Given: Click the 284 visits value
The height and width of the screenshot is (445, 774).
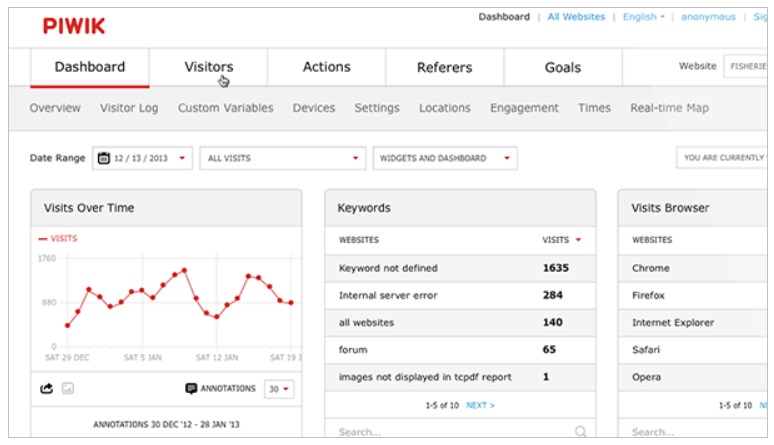Looking at the screenshot, I should point(553,295).
